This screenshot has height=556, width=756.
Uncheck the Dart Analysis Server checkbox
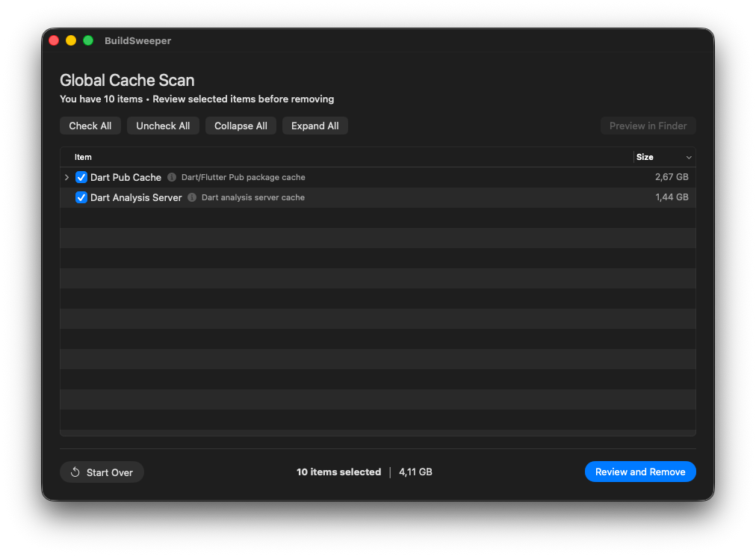pos(81,198)
